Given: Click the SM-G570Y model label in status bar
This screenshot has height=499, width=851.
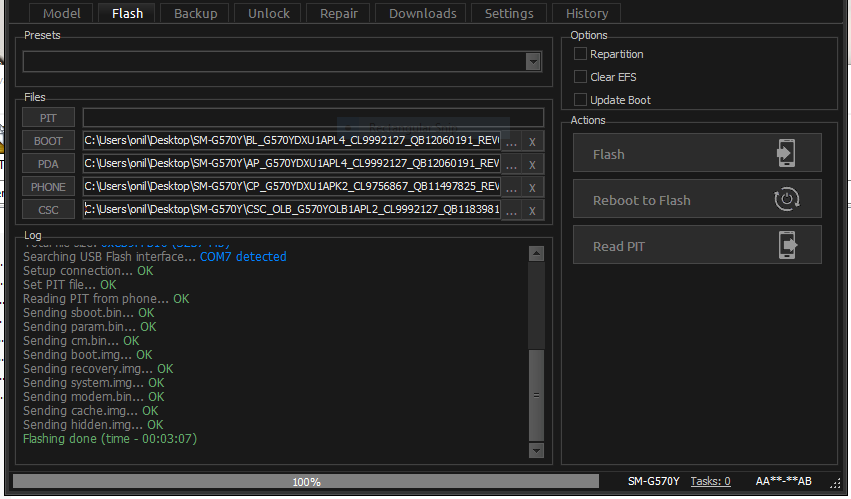Looking at the screenshot, I should click(x=653, y=481).
